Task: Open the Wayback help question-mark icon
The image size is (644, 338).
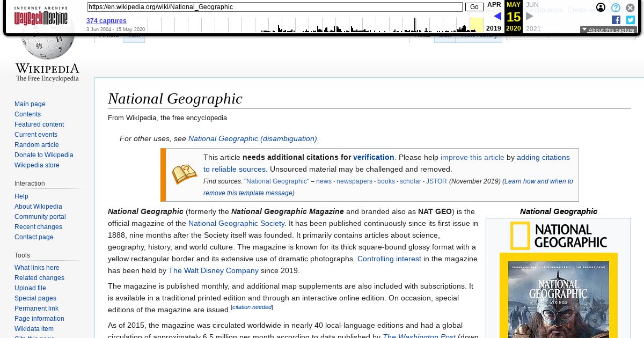Action: coord(616,8)
